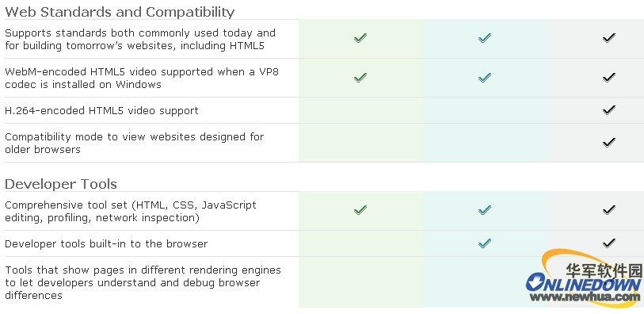Click black checkmark in HTML5 standards row

[608, 38]
